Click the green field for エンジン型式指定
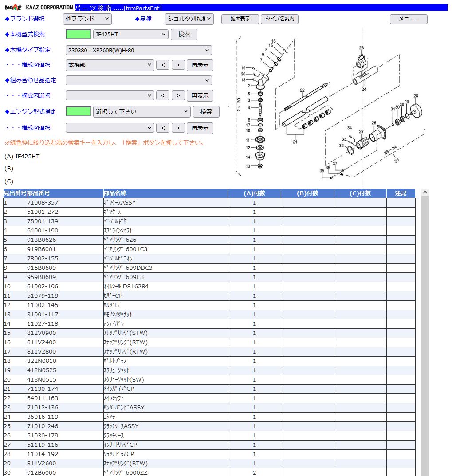The image size is (452, 476). [79, 112]
